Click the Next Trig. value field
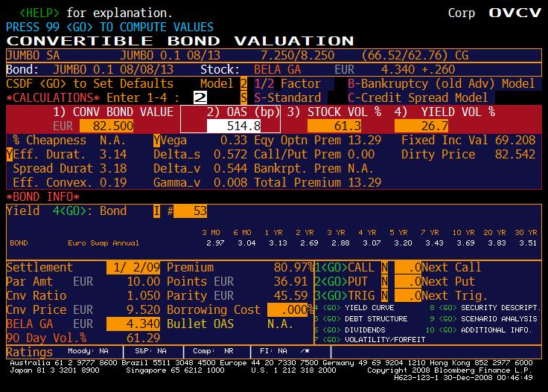The image size is (548, 392). [x=408, y=295]
